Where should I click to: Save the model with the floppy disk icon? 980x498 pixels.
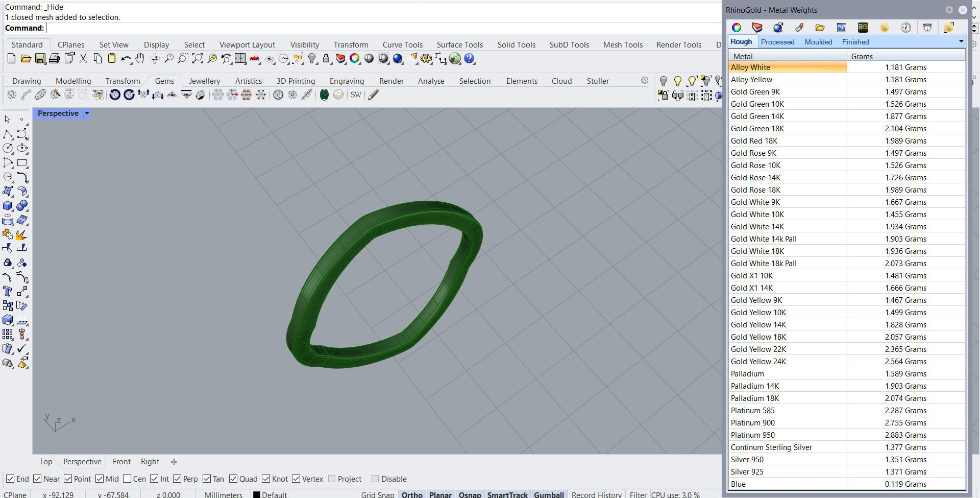point(40,59)
